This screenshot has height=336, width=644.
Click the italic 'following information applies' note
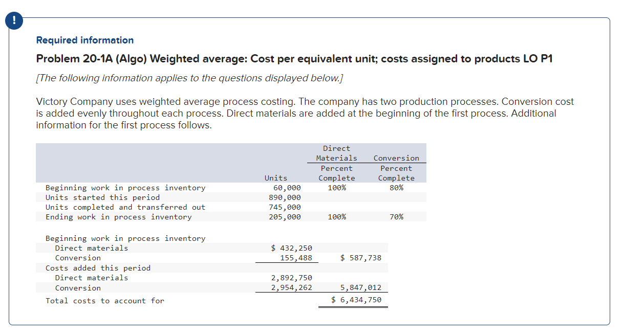pos(190,78)
